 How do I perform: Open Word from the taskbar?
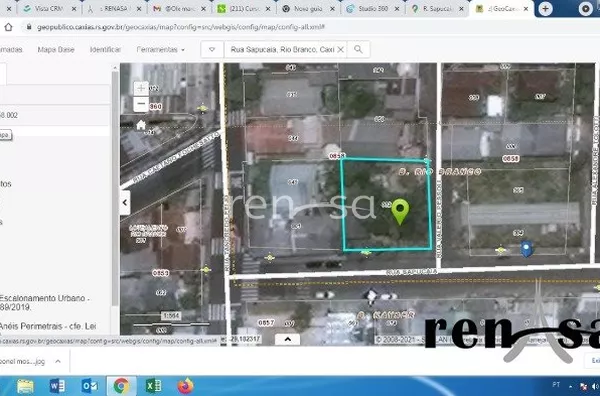(57, 386)
